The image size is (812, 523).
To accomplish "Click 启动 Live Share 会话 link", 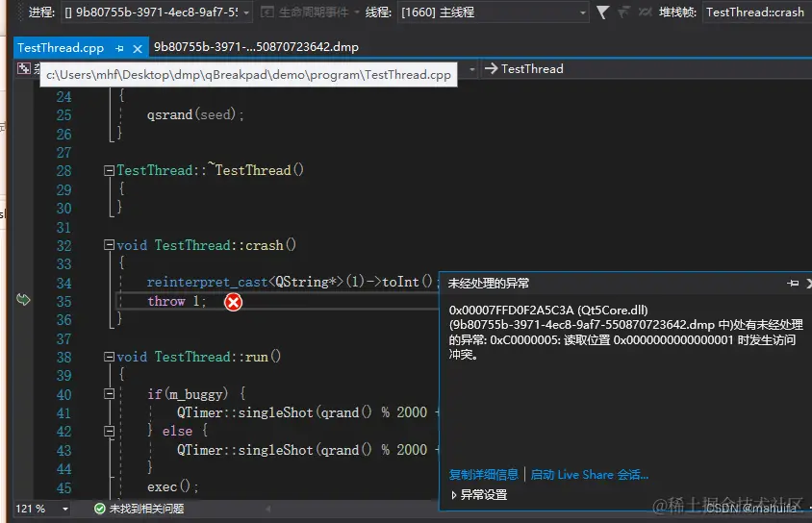I will pyautogui.click(x=590, y=474).
